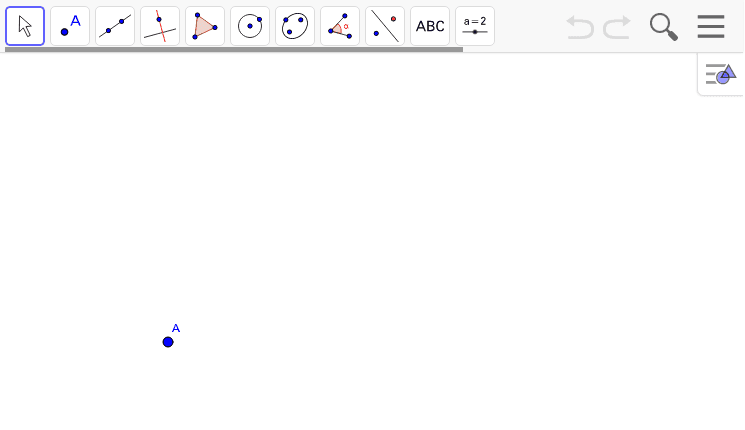Select the Polygon tool
Viewport: 745px width, 430px height.
click(205, 26)
